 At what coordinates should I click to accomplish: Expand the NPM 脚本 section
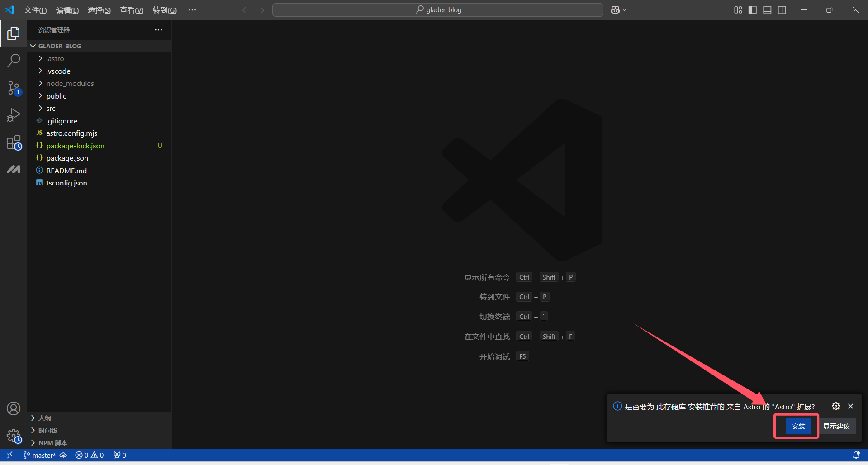pos(52,443)
